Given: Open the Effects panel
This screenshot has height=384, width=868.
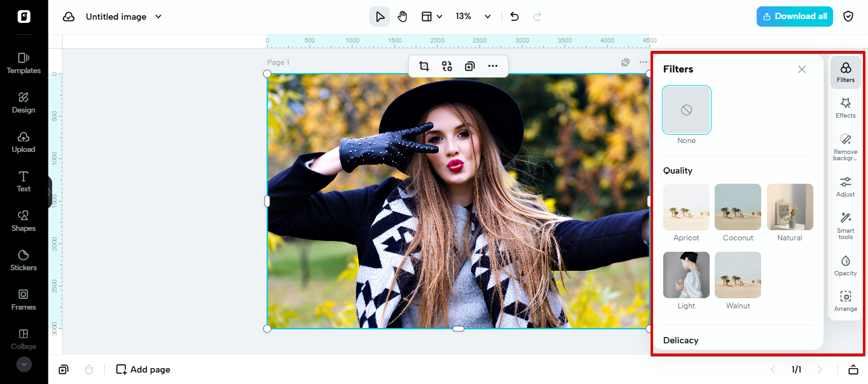Looking at the screenshot, I should [x=845, y=107].
